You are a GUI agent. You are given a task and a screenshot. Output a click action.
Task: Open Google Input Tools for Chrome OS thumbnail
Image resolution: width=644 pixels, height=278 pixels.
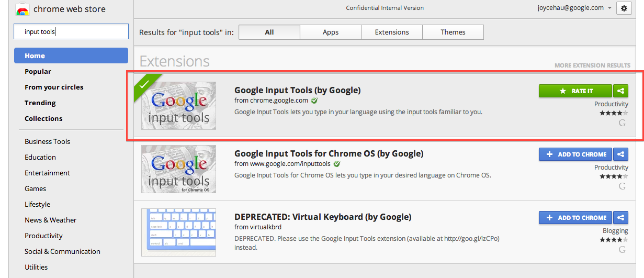[178, 169]
